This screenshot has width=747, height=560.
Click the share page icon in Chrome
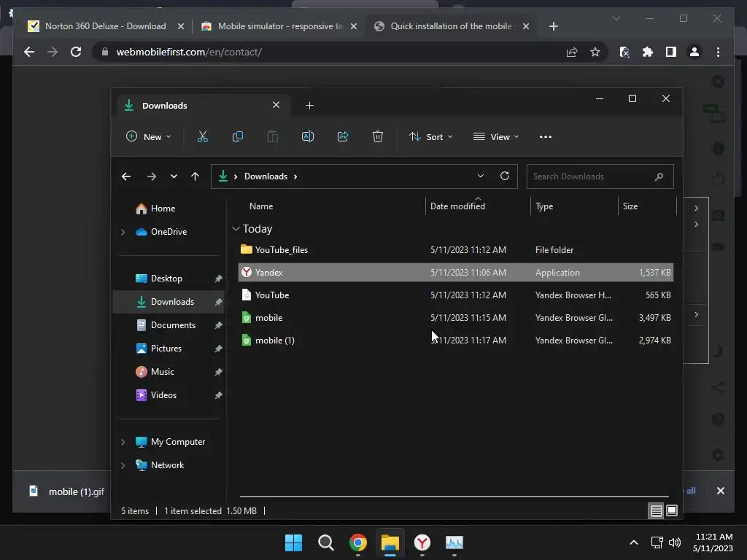click(x=572, y=52)
